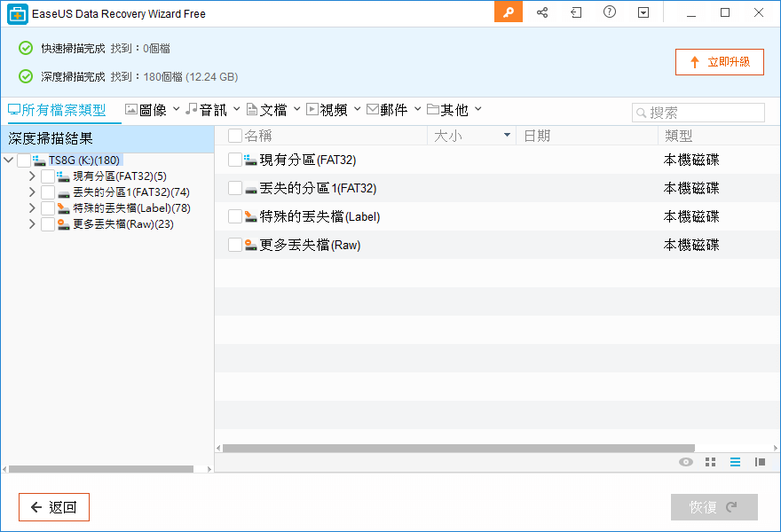
Task: Switch to list view layout
Action: pos(735,462)
